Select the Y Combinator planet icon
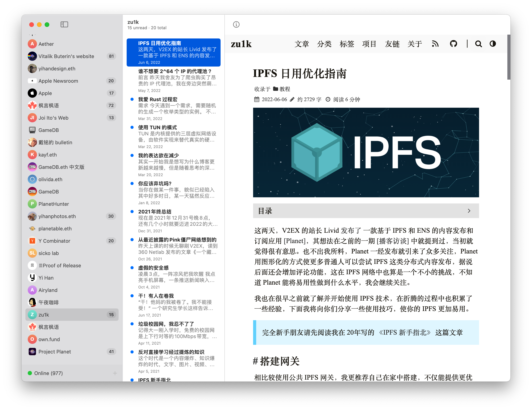The height and width of the screenshot is (410, 532). pyautogui.click(x=32, y=241)
